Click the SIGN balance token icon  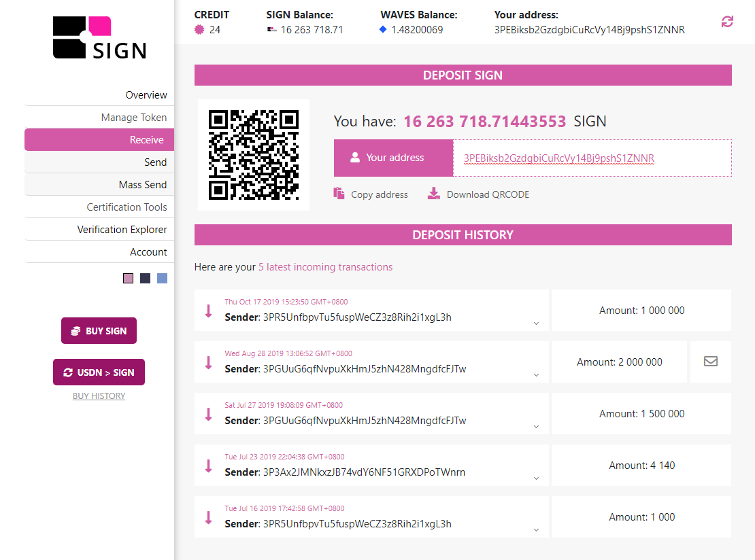[x=271, y=30]
